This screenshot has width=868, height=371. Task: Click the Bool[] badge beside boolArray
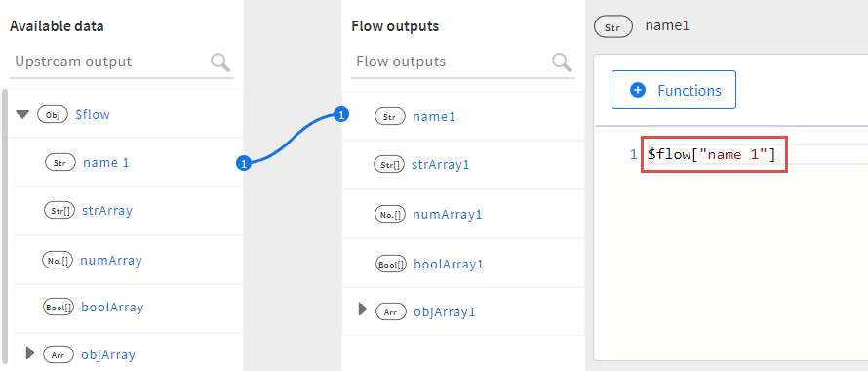(x=59, y=308)
